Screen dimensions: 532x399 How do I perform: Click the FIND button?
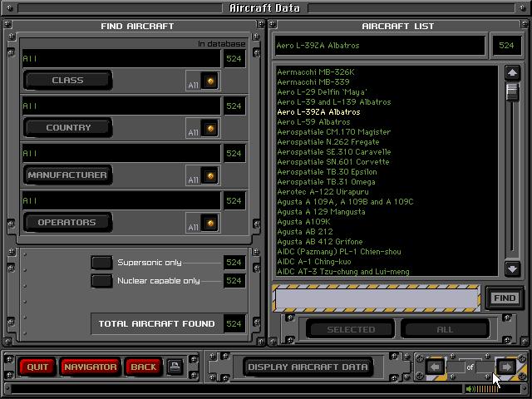(x=505, y=298)
